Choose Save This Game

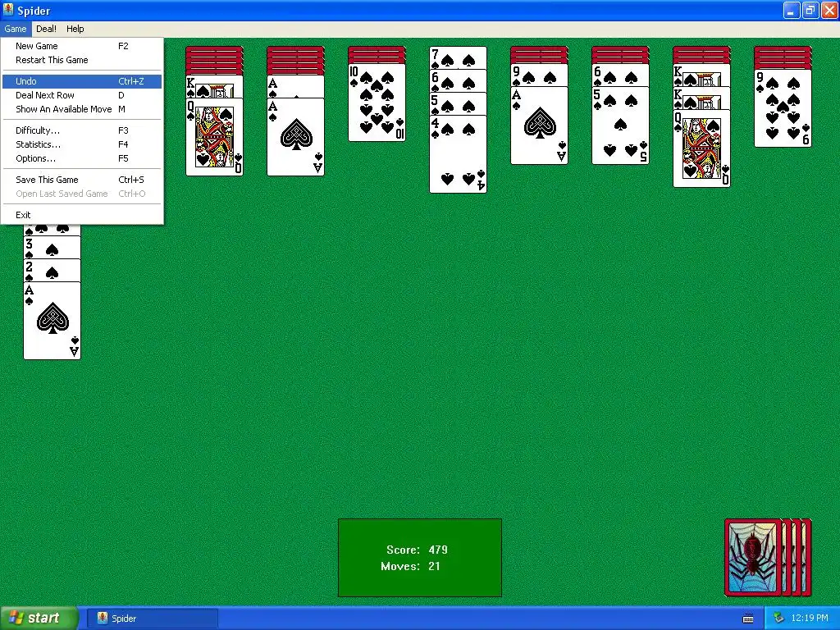tap(81, 180)
